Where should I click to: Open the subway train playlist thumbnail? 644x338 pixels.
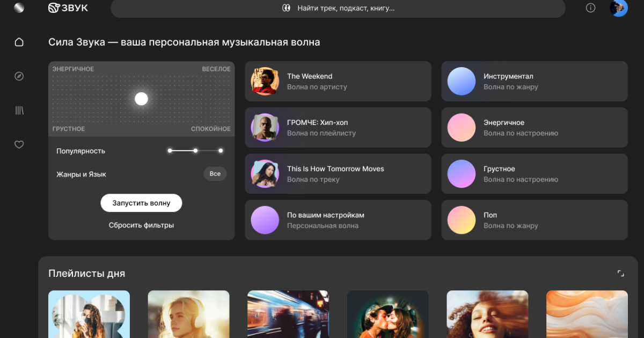coord(288,314)
